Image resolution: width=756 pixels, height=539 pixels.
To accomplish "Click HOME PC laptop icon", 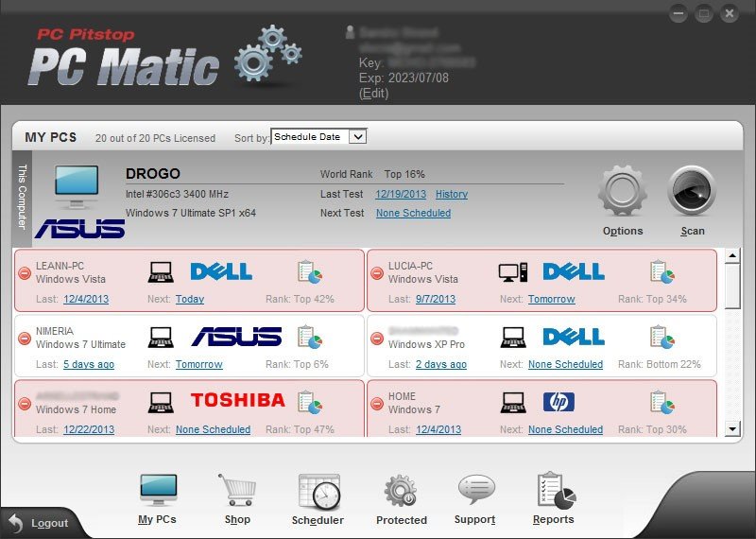I will click(513, 403).
